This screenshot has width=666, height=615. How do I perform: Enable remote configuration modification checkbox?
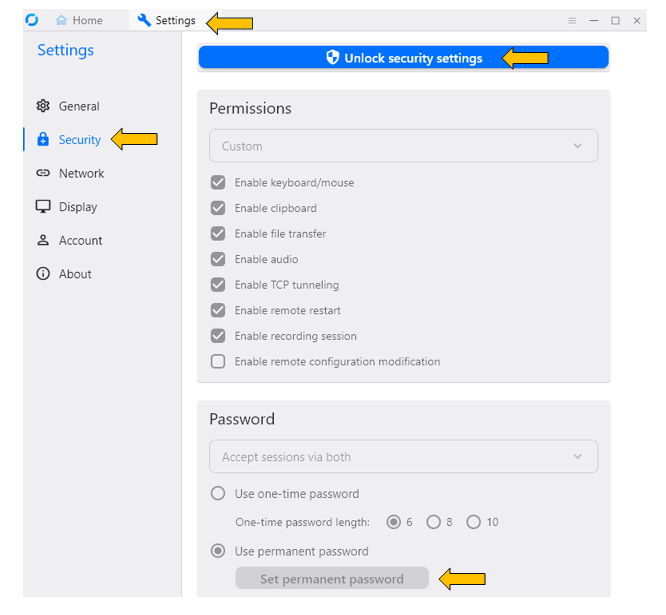pos(218,361)
